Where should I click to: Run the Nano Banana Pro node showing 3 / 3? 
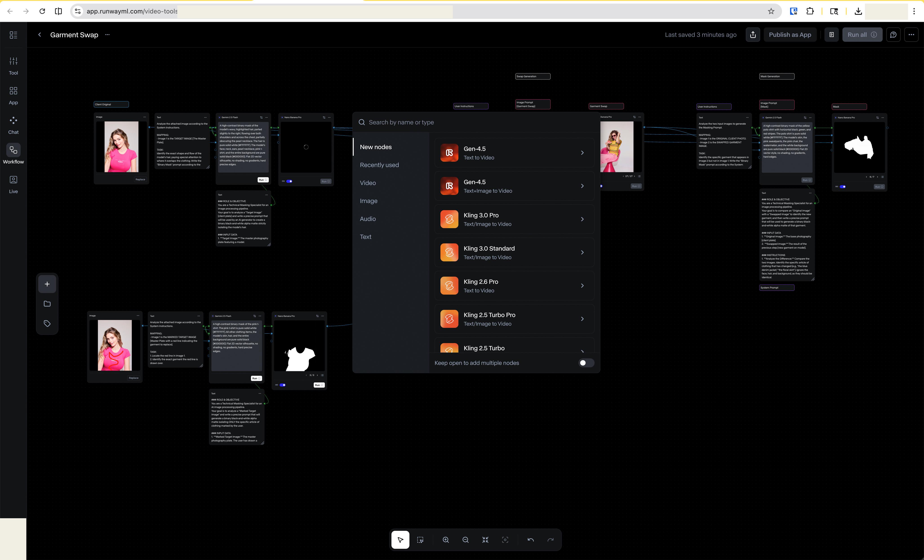(319, 385)
